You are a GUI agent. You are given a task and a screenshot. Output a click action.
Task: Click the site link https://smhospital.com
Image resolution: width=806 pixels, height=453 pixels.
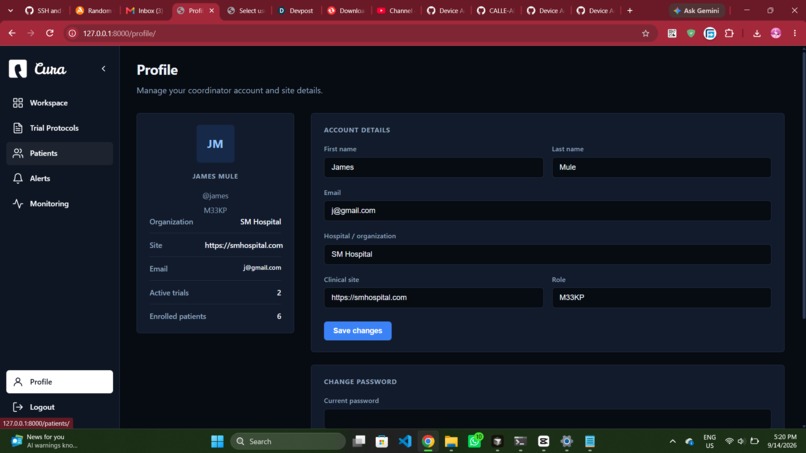[244, 245]
